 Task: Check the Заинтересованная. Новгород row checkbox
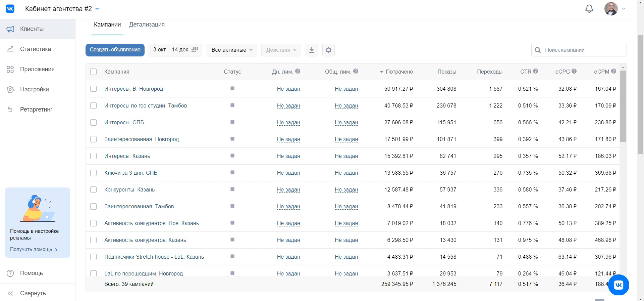point(94,139)
